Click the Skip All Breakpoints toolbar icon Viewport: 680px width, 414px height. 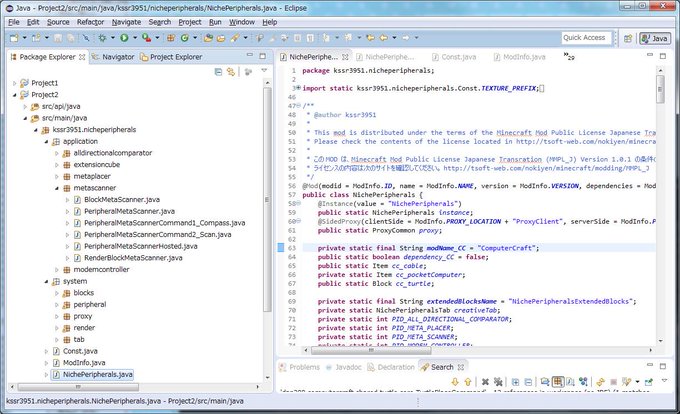pos(86,38)
